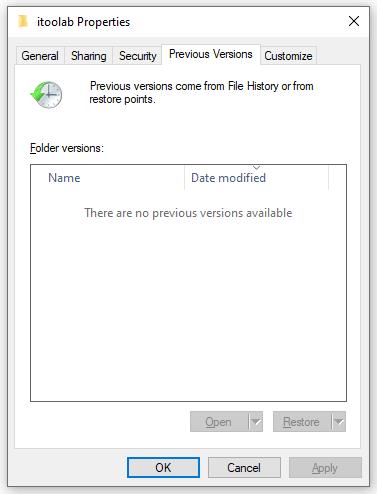Click the Apply button
Viewport: 377px width, 494px height.
click(x=325, y=468)
